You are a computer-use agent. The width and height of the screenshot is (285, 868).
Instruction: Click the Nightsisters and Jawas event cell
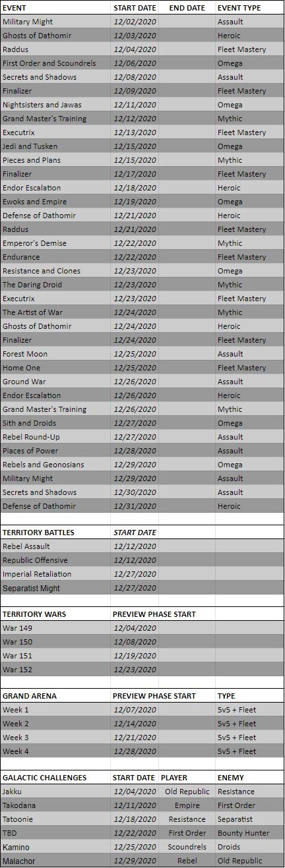[x=55, y=105]
